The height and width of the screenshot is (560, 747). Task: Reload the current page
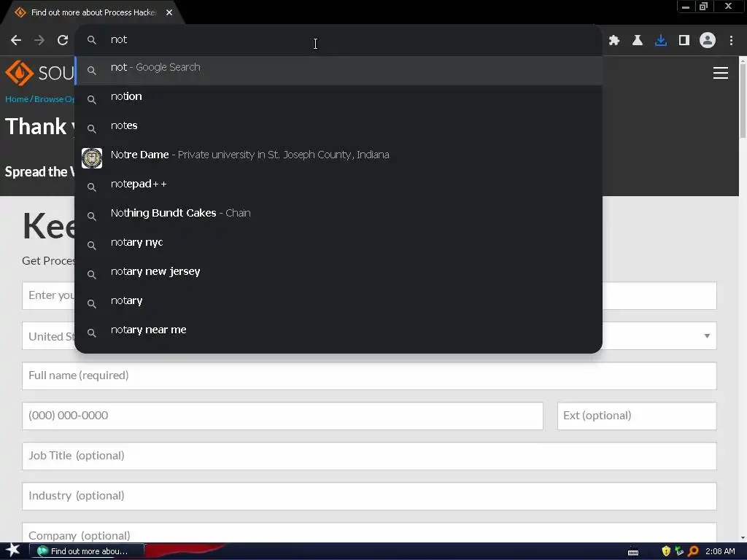pyautogui.click(x=63, y=41)
